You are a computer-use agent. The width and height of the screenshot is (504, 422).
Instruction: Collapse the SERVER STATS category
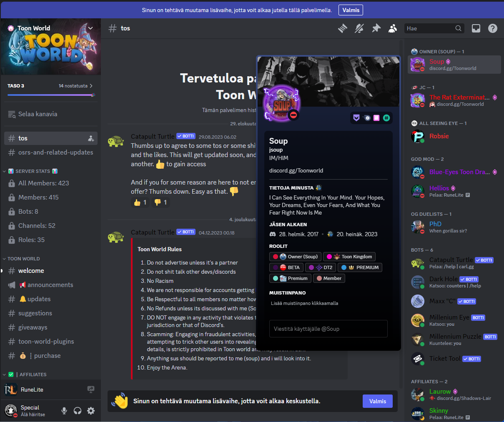click(x=30, y=171)
